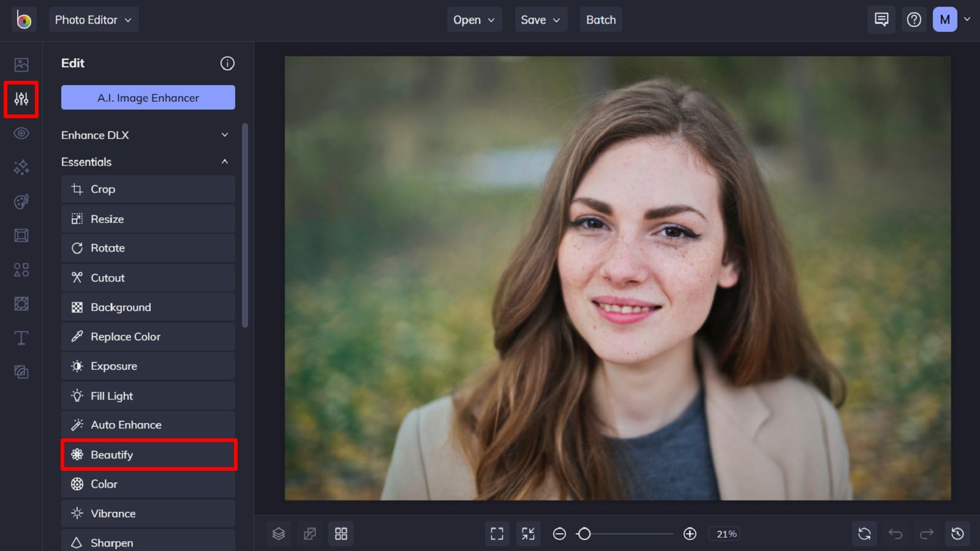Select the Beautify tool
The image size is (980, 551).
coord(148,454)
